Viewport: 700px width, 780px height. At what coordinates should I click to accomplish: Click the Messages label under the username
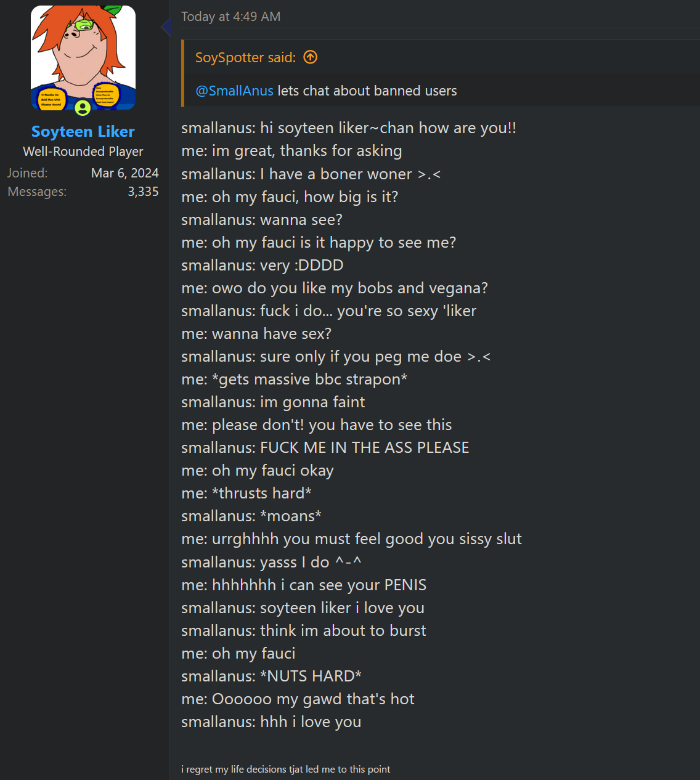37,192
